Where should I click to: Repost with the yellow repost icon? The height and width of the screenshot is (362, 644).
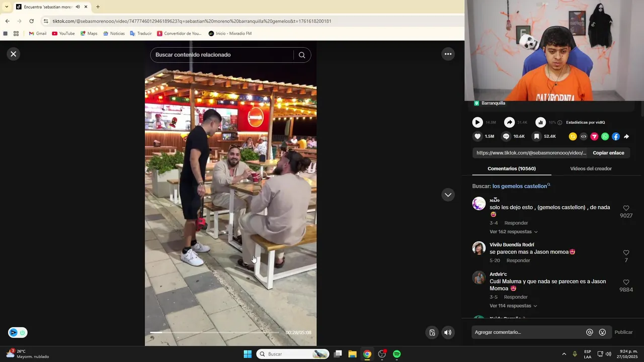(x=573, y=136)
